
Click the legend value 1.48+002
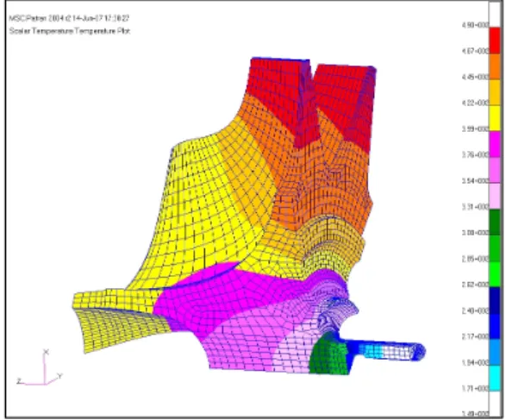pos(475,414)
